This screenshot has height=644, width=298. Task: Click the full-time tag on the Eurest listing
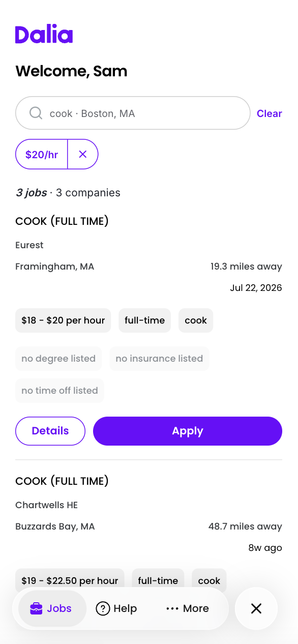145,320
